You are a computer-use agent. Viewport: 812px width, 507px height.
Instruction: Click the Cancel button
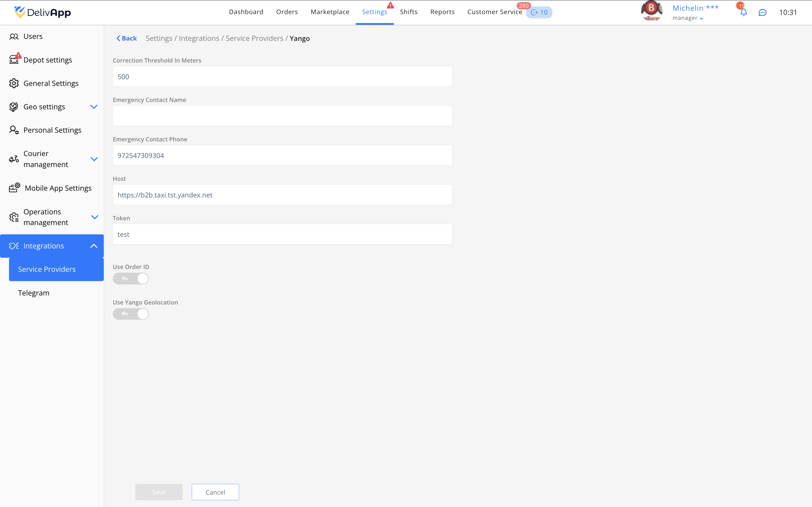pyautogui.click(x=215, y=492)
